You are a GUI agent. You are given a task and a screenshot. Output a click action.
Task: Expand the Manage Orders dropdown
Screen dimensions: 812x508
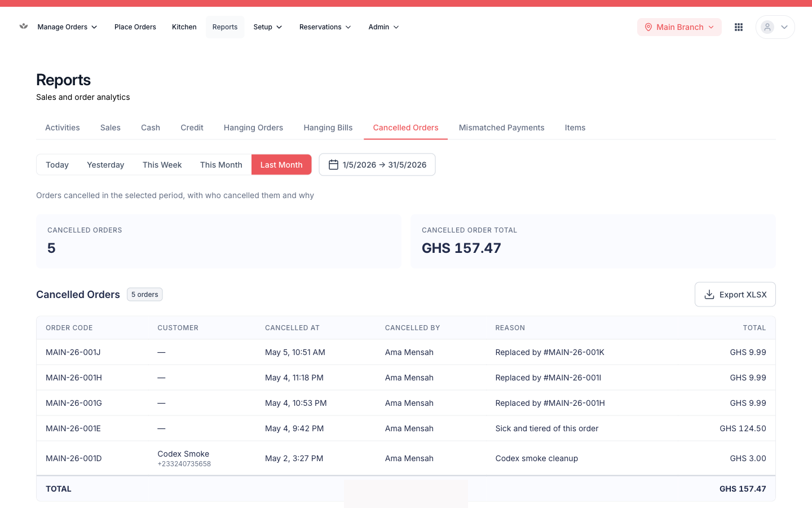[x=67, y=27]
